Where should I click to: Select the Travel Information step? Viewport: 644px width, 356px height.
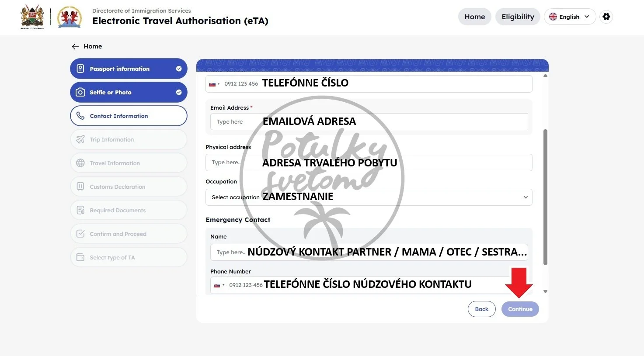[129, 163]
